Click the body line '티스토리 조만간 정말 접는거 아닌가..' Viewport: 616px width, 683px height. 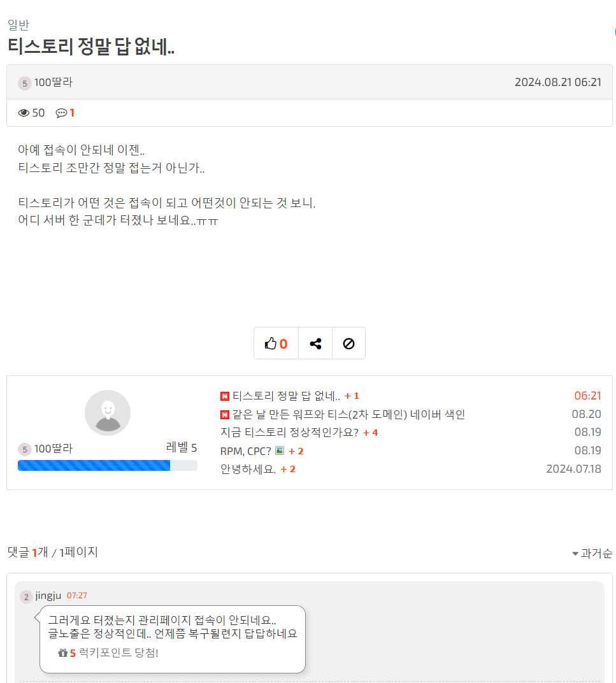[x=111, y=168]
